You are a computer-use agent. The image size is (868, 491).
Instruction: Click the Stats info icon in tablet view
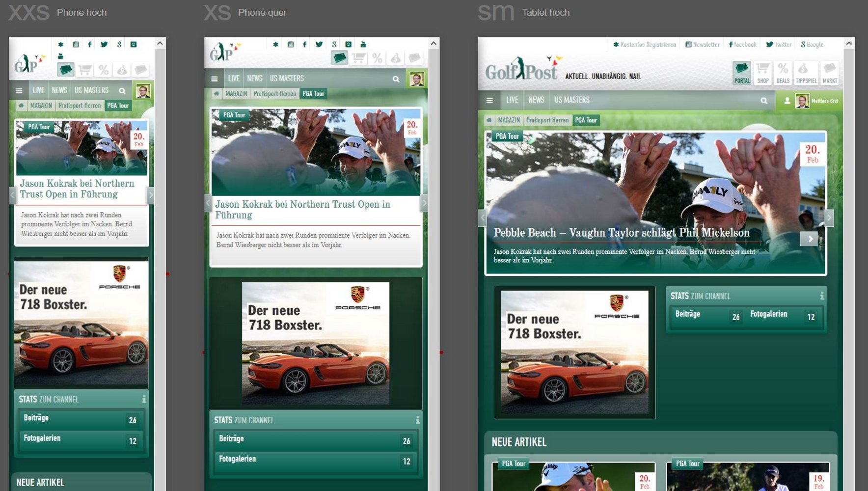click(822, 296)
